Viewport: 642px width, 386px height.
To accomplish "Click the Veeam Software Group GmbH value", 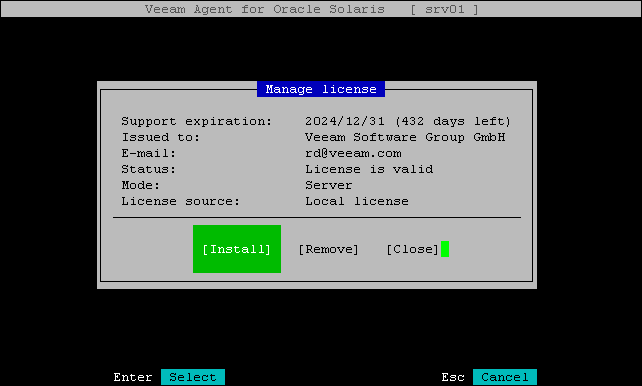I will click(x=405, y=137).
